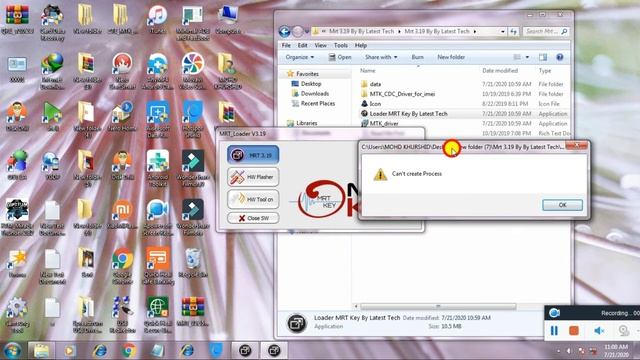Expand the Organize dropdown
Screen dimensions: 640x360
[x=300, y=57]
